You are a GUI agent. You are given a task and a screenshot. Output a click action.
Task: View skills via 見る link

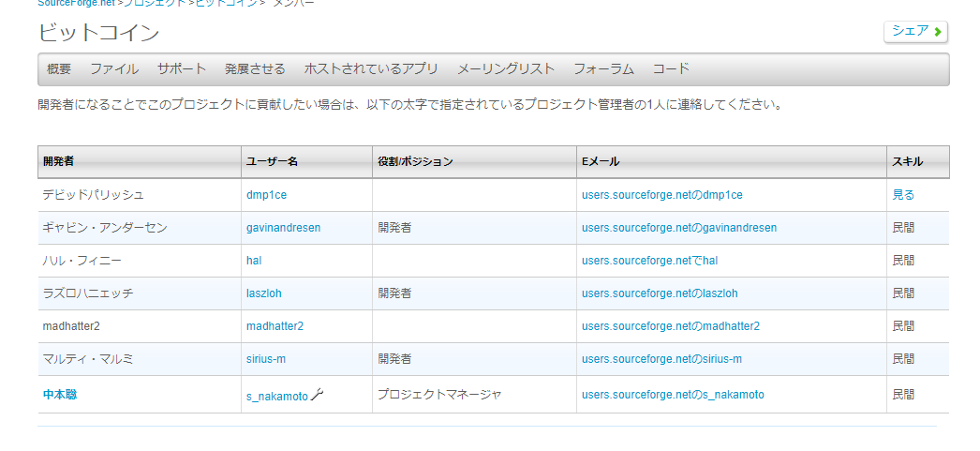[903, 195]
